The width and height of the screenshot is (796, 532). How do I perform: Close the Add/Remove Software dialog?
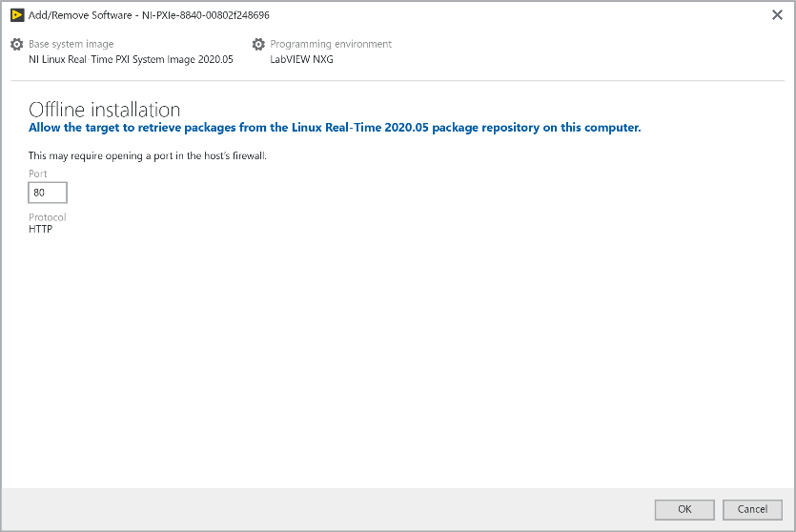(776, 14)
